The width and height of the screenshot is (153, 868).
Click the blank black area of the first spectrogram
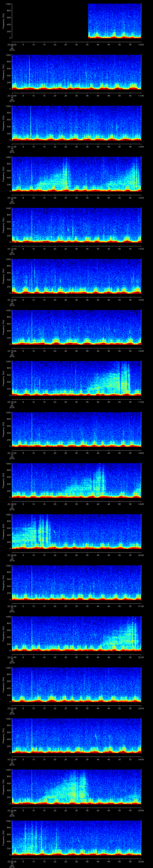tap(50, 21)
